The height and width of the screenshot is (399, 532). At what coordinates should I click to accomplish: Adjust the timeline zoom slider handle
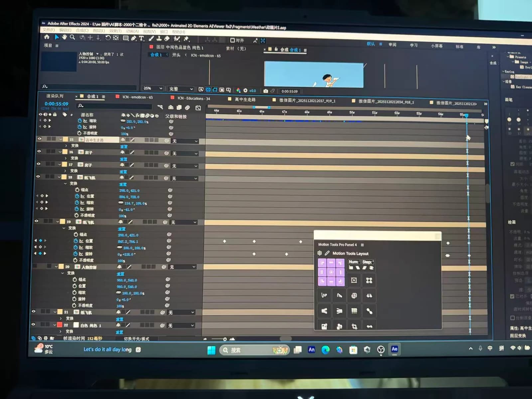225,339
